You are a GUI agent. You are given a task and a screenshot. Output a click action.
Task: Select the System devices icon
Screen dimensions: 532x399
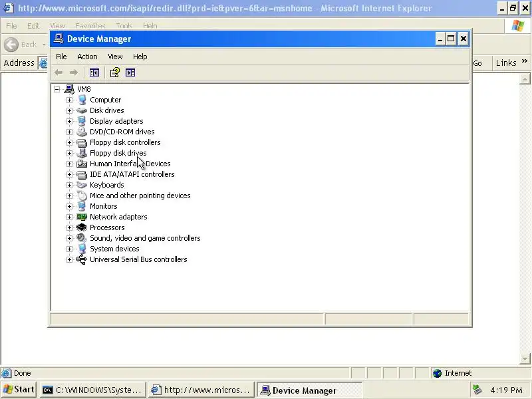(82, 249)
